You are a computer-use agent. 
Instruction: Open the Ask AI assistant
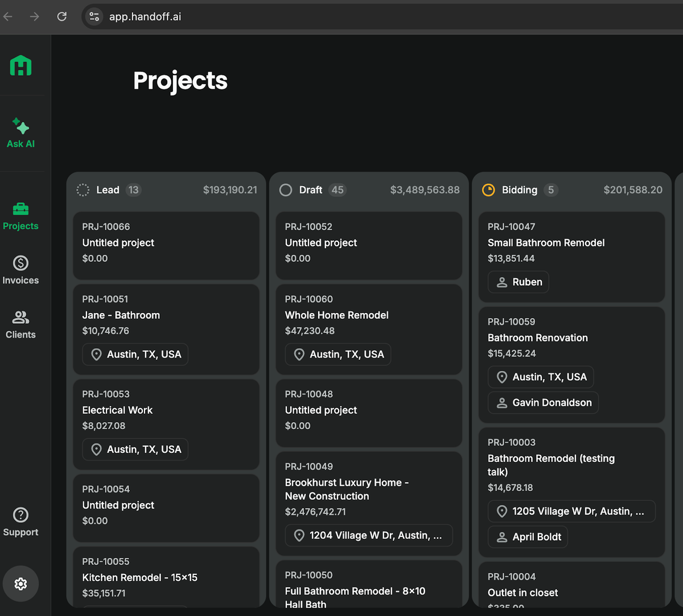coord(21,133)
